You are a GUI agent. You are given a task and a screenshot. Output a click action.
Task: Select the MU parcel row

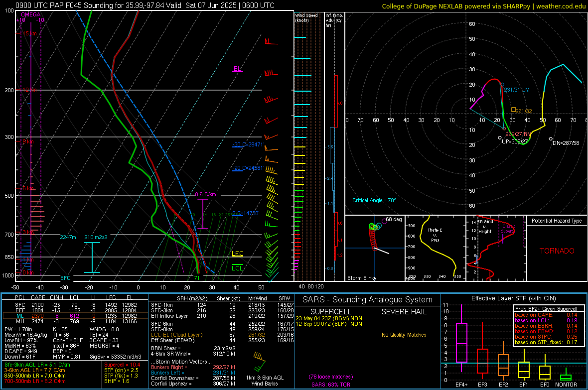[76, 321]
